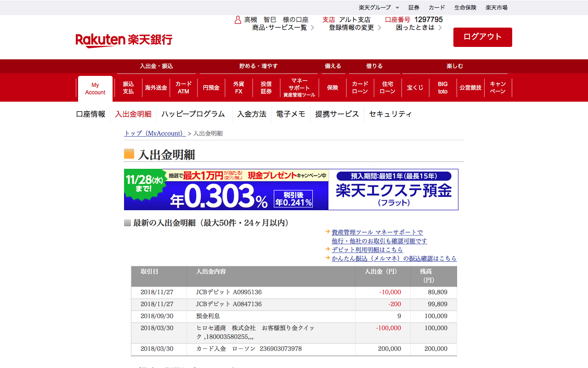Click the アルト支店 branch name
This screenshot has height=368, width=588.
pyautogui.click(x=355, y=20)
